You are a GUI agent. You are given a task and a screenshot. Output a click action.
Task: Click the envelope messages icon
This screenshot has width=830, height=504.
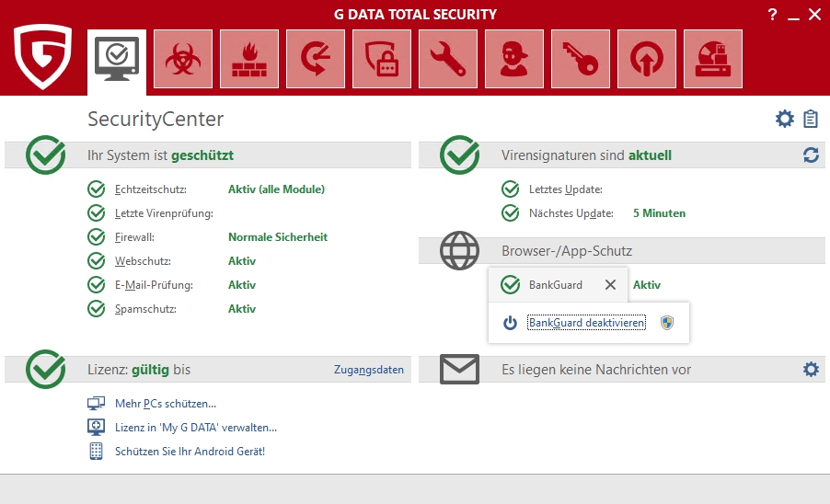point(459,369)
